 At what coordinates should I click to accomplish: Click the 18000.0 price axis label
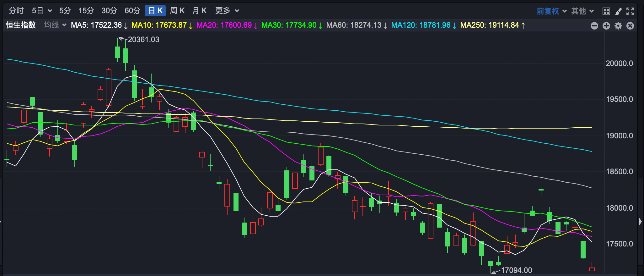619,208
